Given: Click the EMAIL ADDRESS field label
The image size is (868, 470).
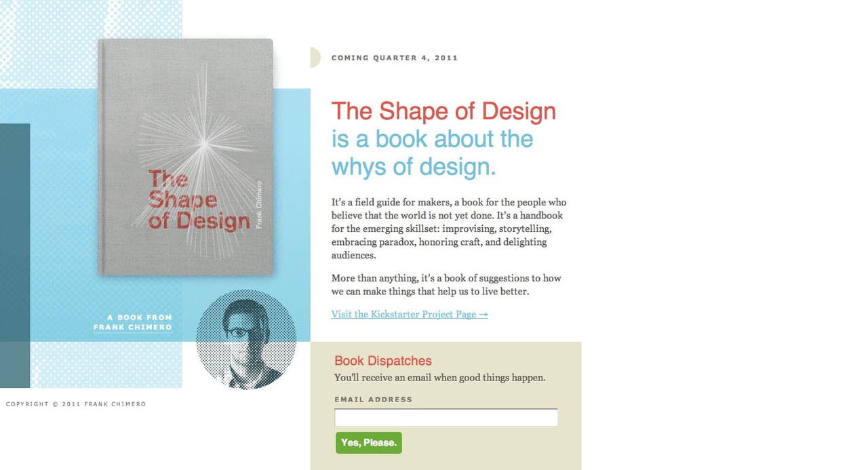Looking at the screenshot, I should (373, 399).
